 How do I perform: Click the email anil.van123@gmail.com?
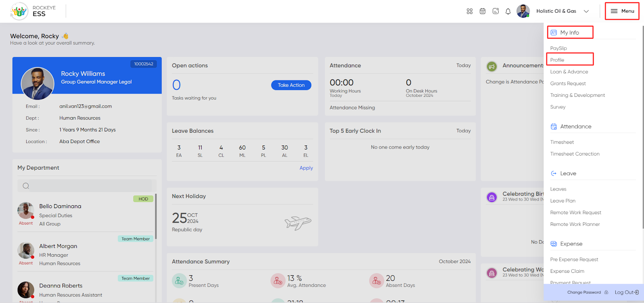tap(86, 106)
